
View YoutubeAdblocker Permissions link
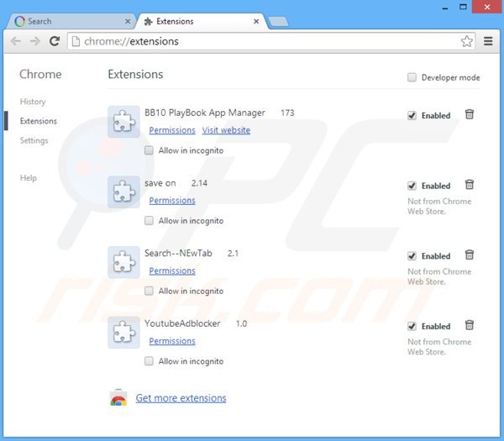tap(172, 341)
